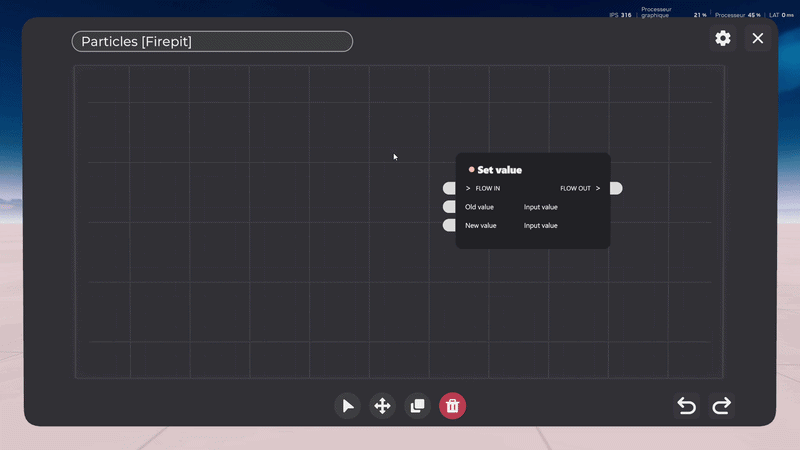Image resolution: width=800 pixels, height=450 pixels.
Task: Delete with the red trash button
Action: (453, 406)
